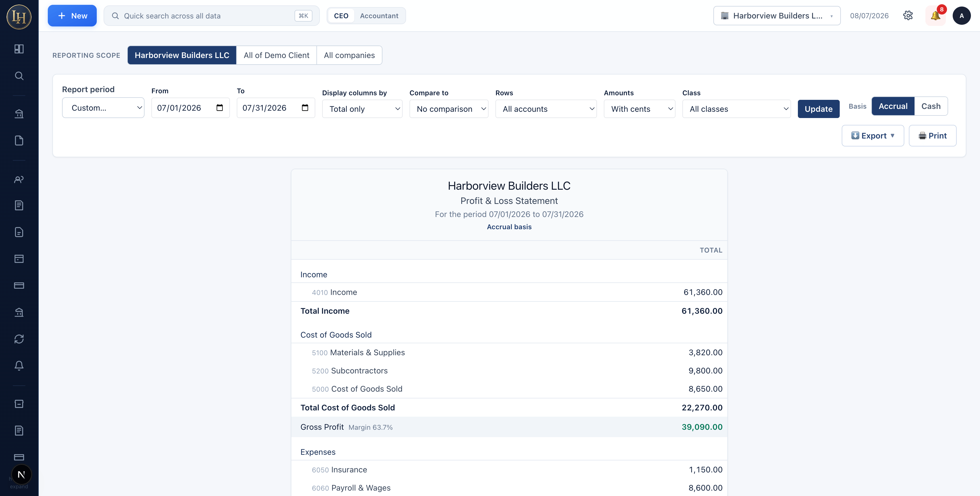Screen dimensions: 980x496
Task: Click the To date 07/31/2026 field
Action: (276, 108)
